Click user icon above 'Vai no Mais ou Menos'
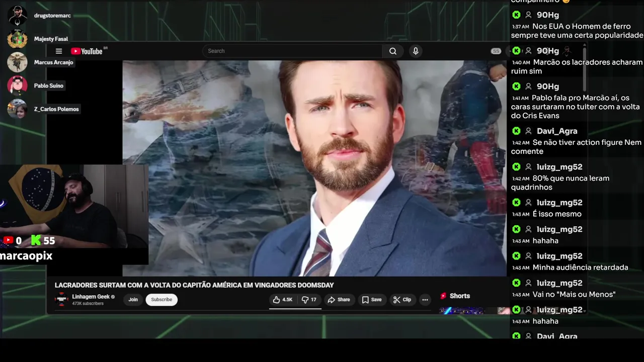Image resolution: width=644 pixels, height=362 pixels. tap(528, 283)
